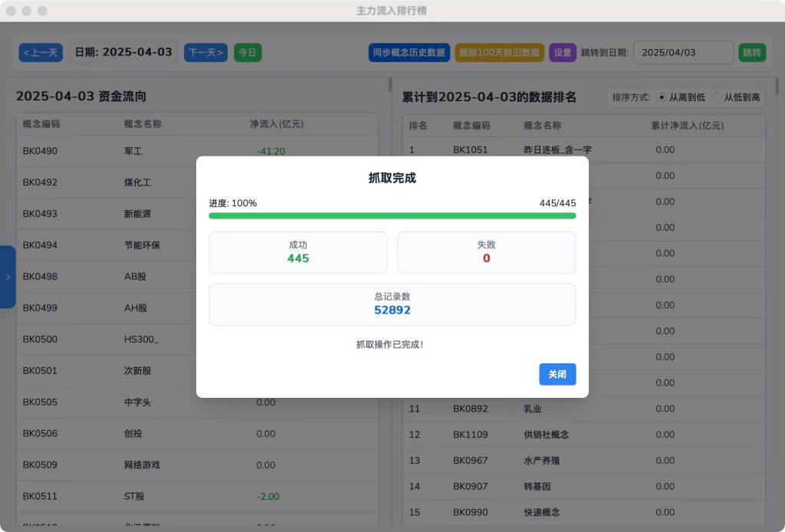Click the 跳转到日期 date input field

(682, 53)
